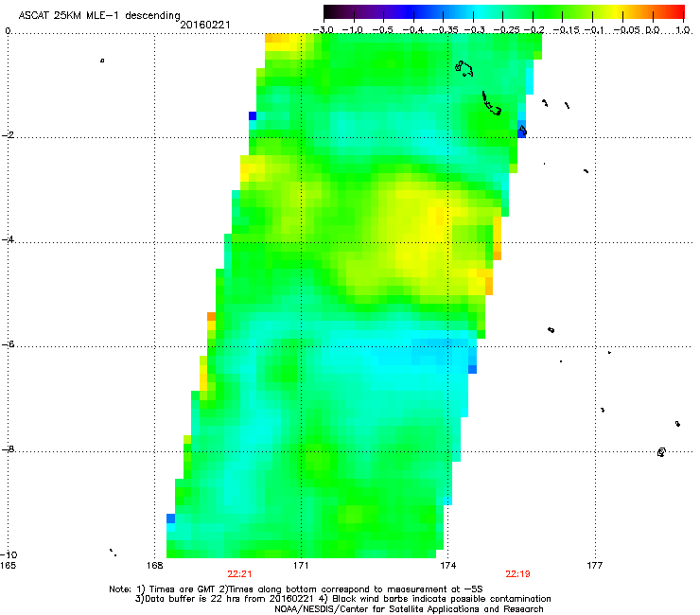Click the concentric island outline near 178E, 8S
Screen dimensions: 700x615
[x=661, y=452]
